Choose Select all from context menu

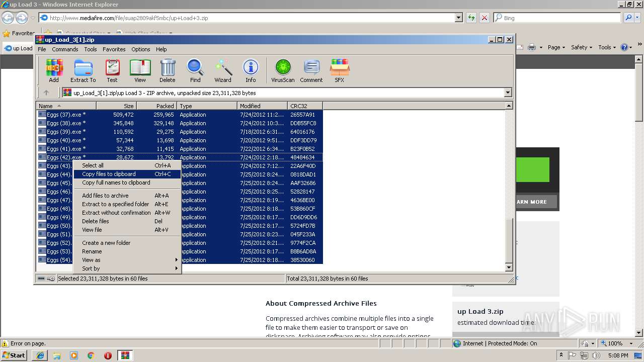(128, 165)
